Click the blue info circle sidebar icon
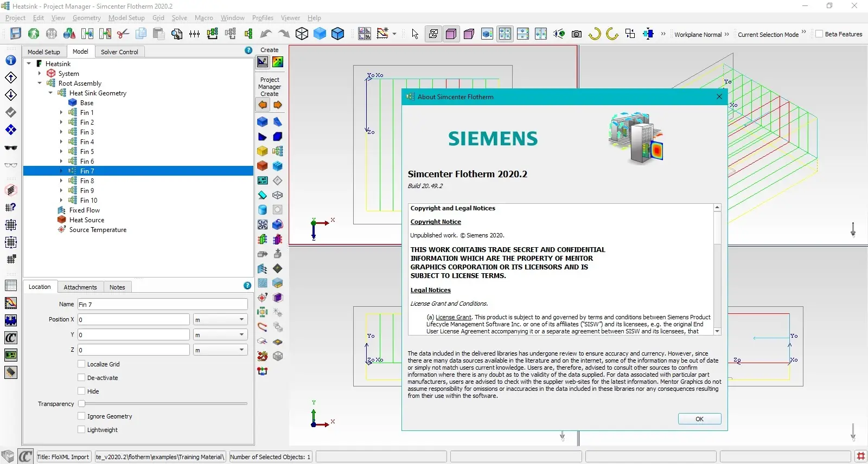 (x=11, y=60)
